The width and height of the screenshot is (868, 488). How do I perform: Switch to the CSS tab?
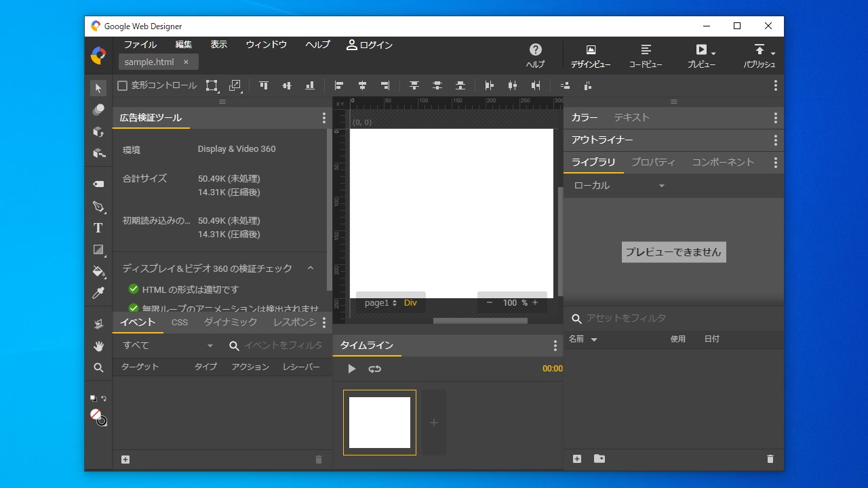coord(180,322)
